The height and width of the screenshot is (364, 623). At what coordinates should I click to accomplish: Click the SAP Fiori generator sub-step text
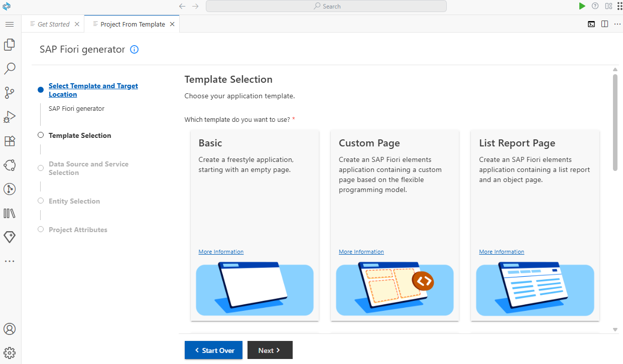click(x=76, y=108)
